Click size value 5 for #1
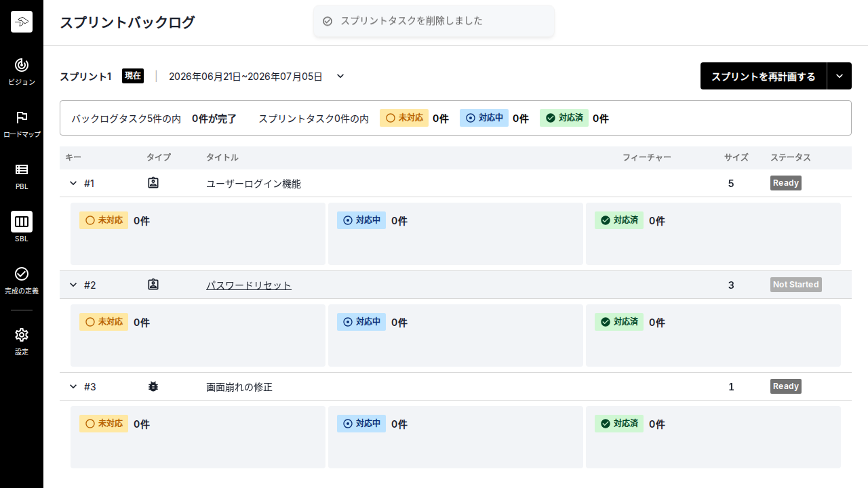Screen dimensions: 868x488 (x=731, y=183)
